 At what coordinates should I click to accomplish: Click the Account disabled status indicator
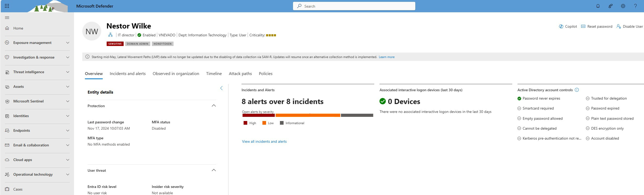(x=588, y=138)
